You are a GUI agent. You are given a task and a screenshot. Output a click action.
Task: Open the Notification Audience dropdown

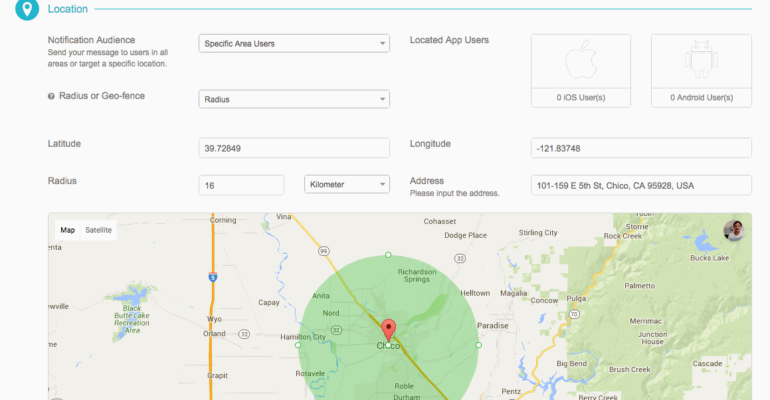pos(294,43)
